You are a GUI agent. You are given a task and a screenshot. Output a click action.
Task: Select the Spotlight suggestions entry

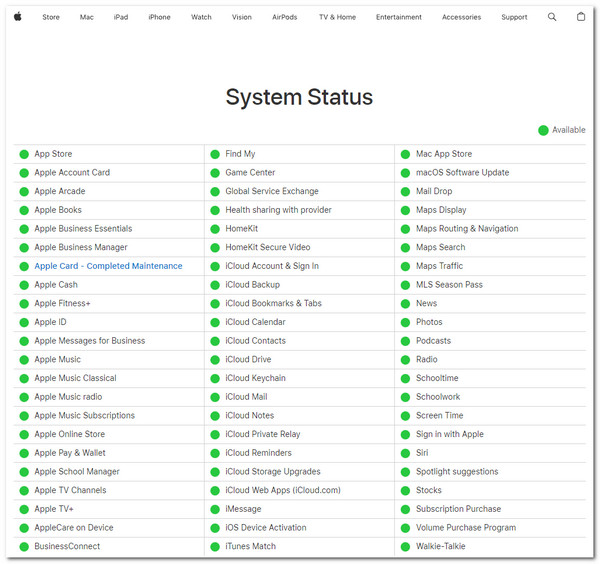click(x=457, y=472)
